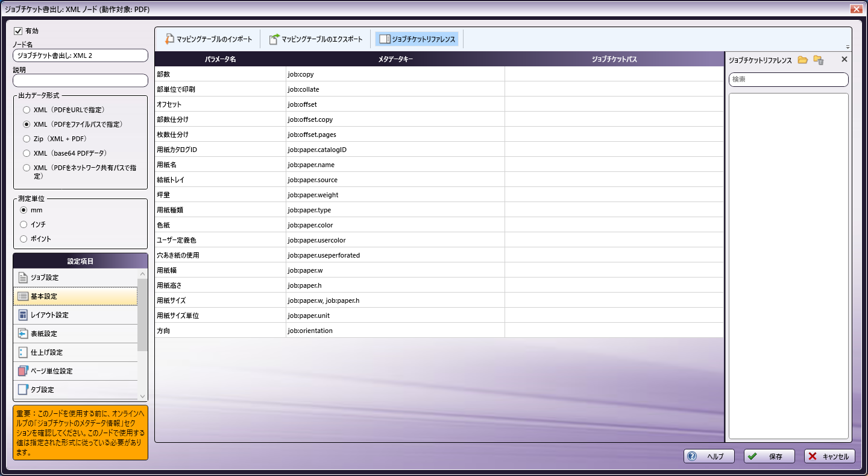Click the 説明 input field
The image size is (868, 476).
[80, 80]
